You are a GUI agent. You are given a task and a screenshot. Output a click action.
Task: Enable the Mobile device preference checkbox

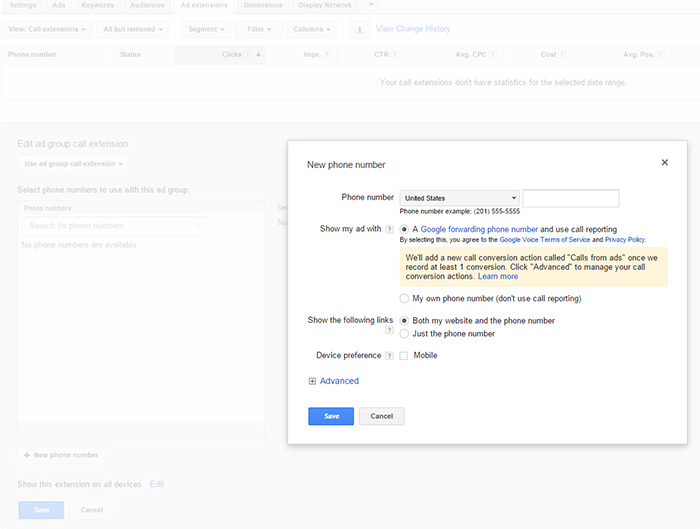click(404, 356)
